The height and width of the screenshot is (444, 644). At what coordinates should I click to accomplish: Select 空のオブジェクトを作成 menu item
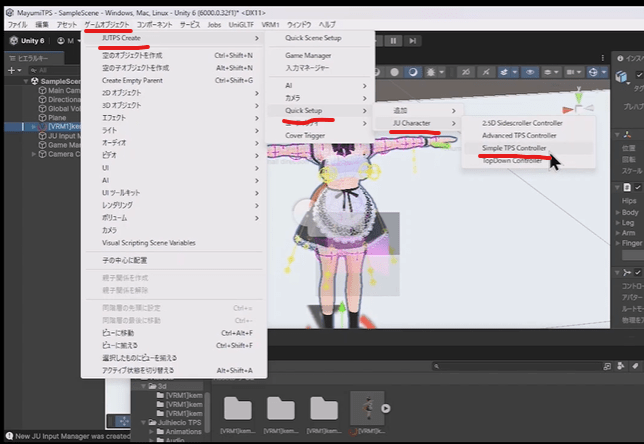coord(175,55)
